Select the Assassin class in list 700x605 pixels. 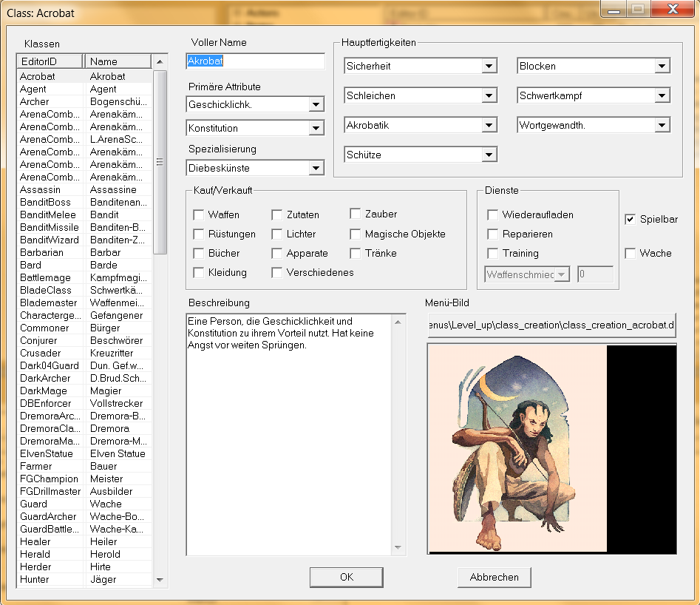[x=40, y=189]
